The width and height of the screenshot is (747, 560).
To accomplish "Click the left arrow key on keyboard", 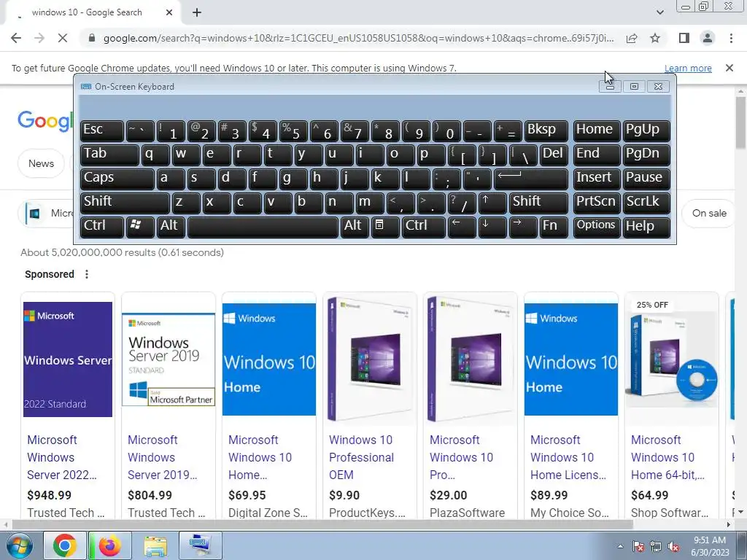I will point(461,227).
